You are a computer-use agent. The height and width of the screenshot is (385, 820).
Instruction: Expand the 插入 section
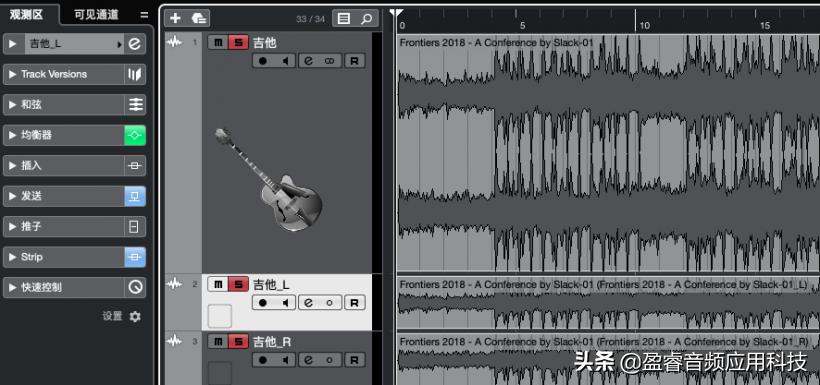click(13, 166)
